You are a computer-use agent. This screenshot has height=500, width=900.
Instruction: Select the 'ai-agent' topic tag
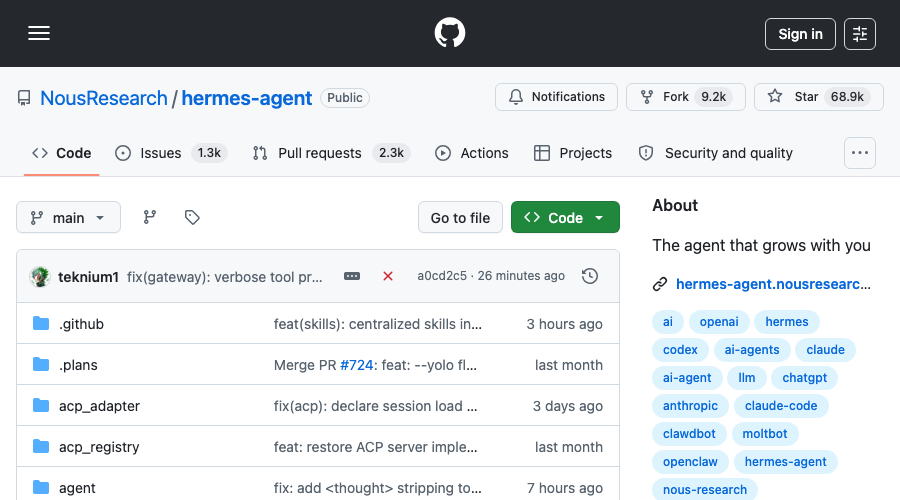tap(687, 378)
